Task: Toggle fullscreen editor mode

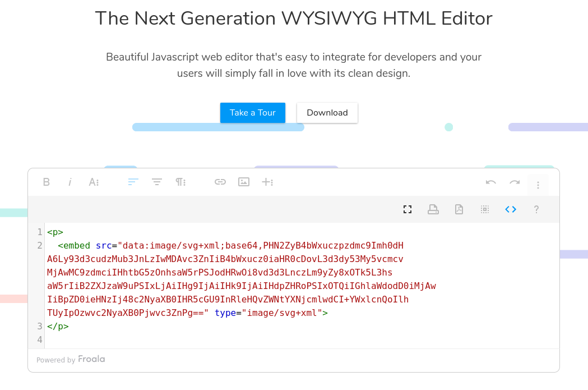Action: [408, 209]
